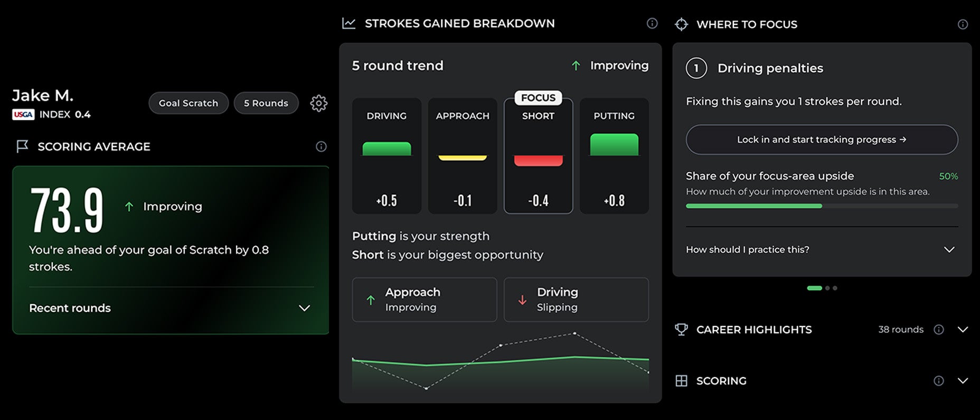Image resolution: width=980 pixels, height=420 pixels.
Task: Click the Scoring Average flag icon
Action: (x=22, y=146)
